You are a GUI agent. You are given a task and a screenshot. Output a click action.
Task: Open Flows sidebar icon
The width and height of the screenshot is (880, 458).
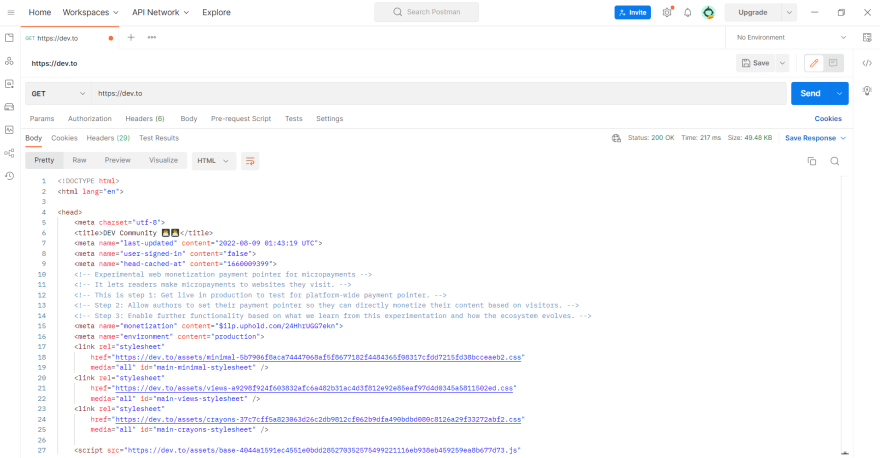pyautogui.click(x=10, y=153)
